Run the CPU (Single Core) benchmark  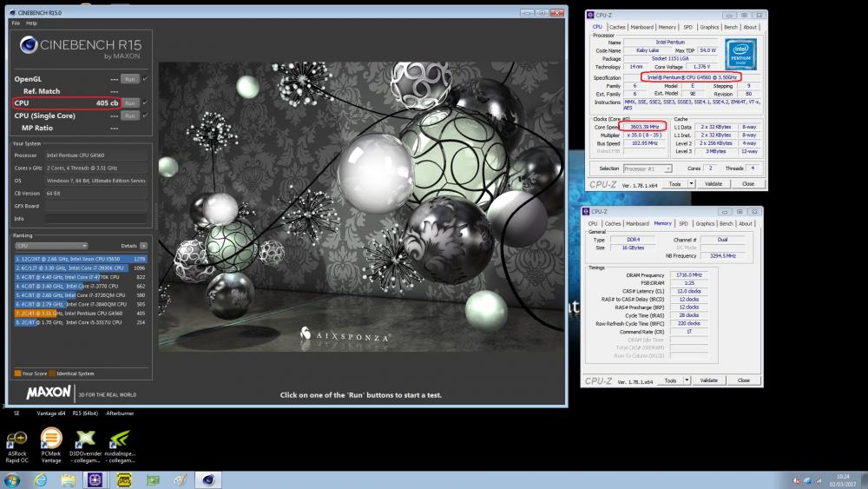pyautogui.click(x=129, y=116)
